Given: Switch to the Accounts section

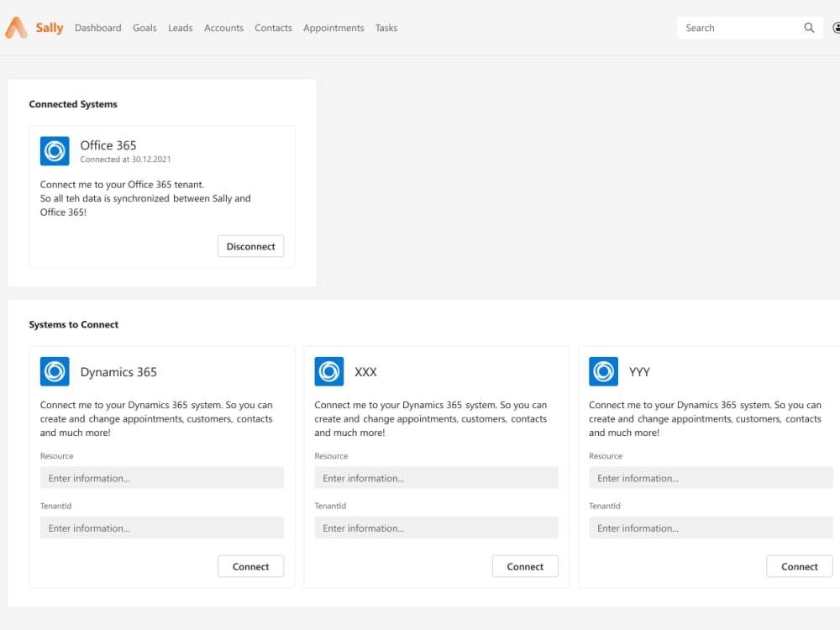Looking at the screenshot, I should tap(223, 28).
